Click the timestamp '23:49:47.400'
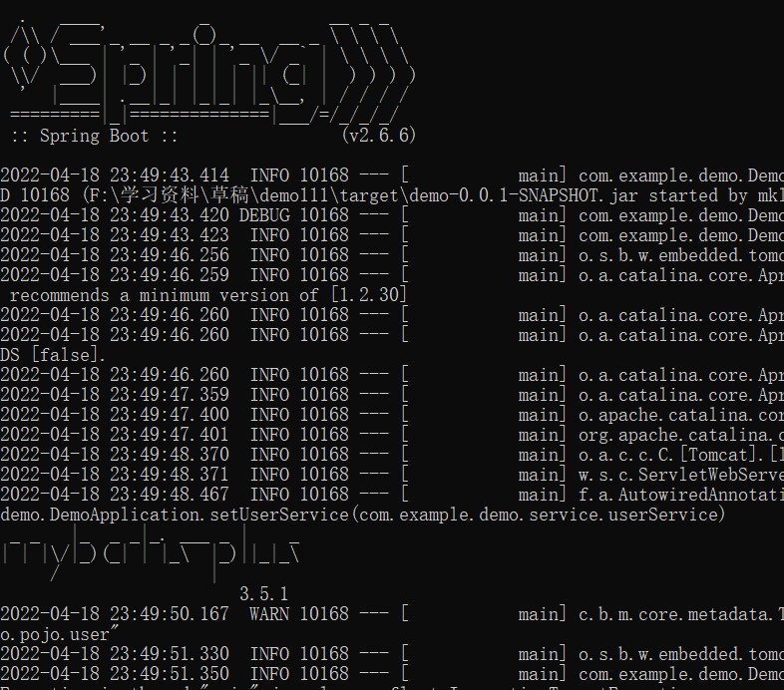 (170, 415)
